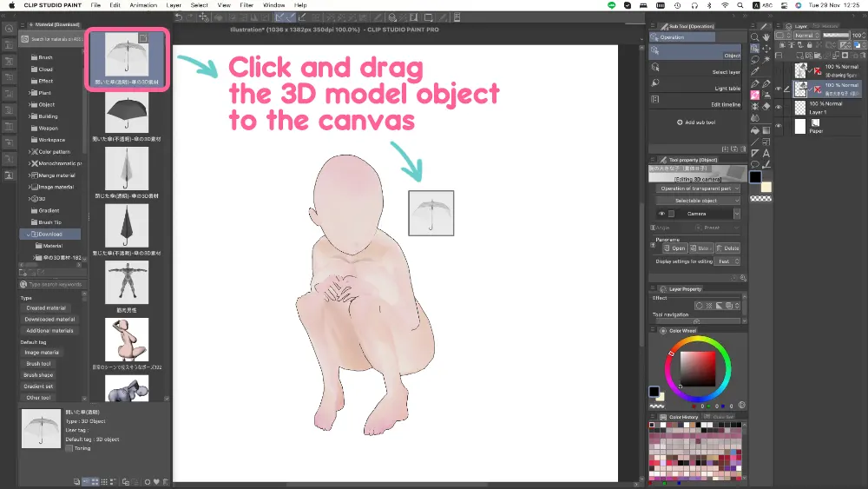Select the pink Decoration tool
The width and height of the screenshot is (868, 489).
(754, 95)
